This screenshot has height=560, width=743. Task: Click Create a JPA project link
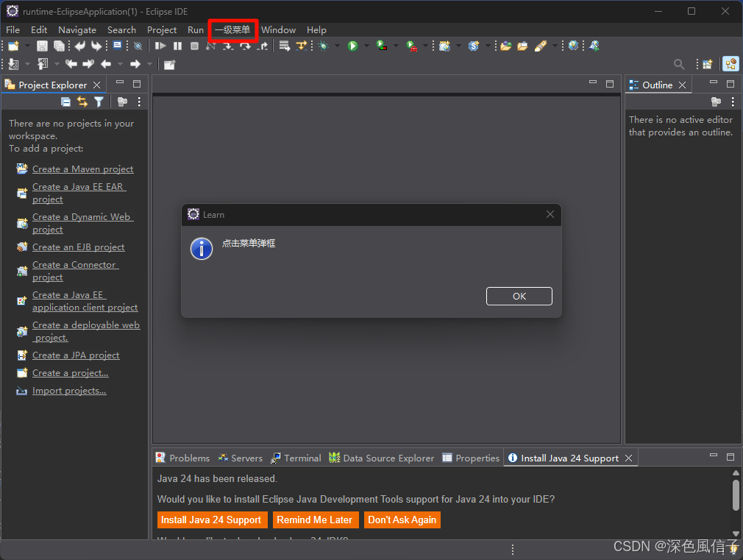(x=76, y=355)
